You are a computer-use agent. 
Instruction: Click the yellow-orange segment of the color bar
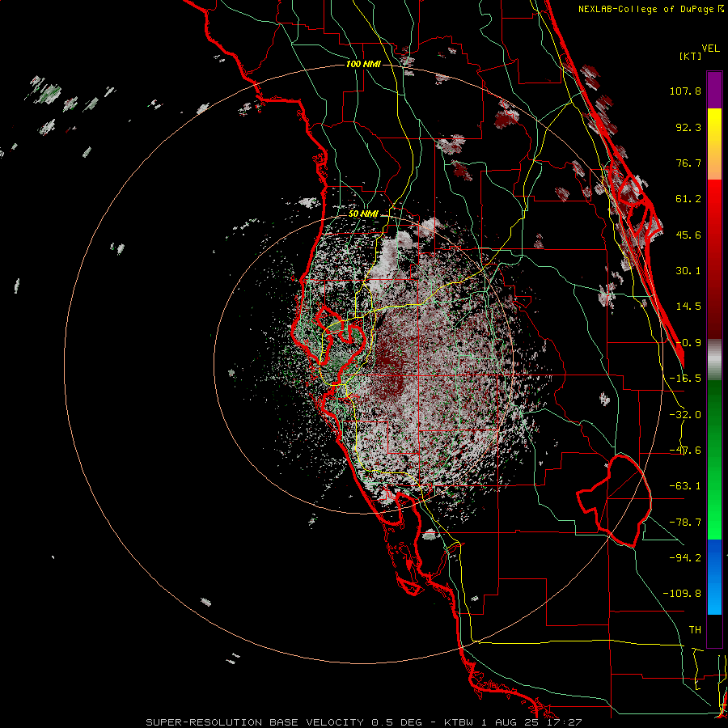(714, 144)
